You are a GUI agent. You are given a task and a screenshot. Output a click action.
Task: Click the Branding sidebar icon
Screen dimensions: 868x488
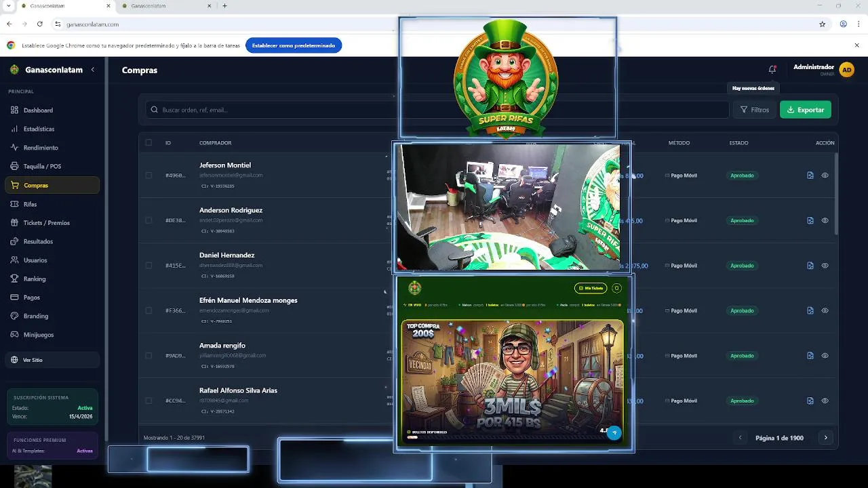[15, 316]
